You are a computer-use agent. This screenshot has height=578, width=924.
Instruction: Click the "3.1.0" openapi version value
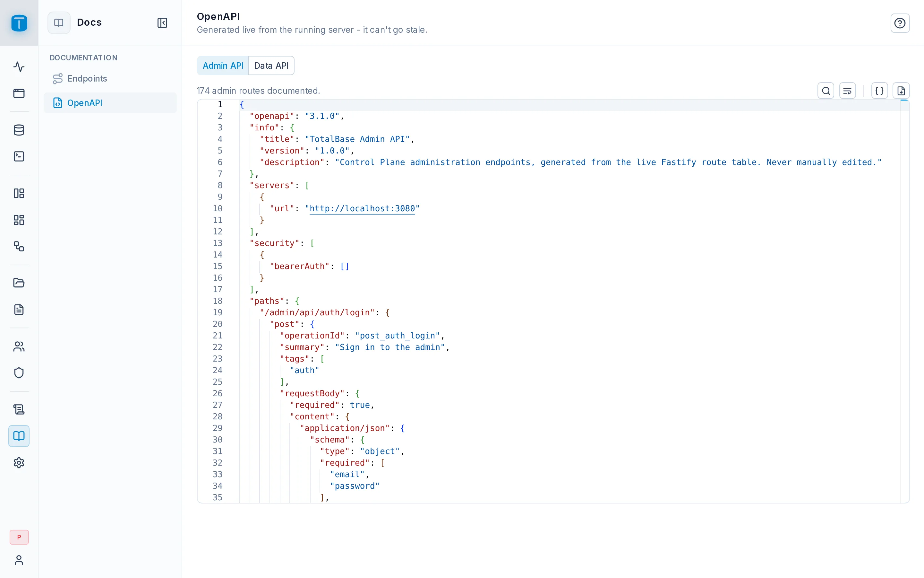[x=322, y=116]
